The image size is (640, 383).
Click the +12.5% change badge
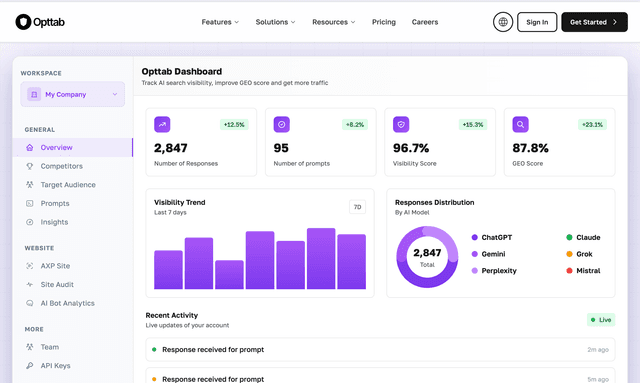[234, 125]
